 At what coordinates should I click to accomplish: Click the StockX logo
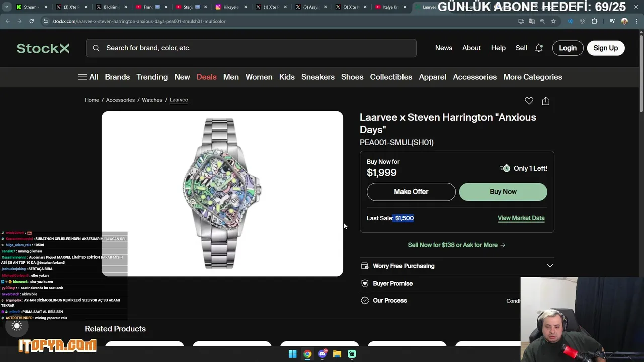43,48
